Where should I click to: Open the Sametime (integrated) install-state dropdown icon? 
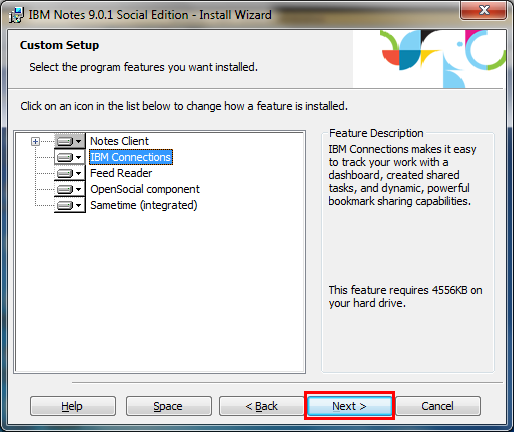pyautogui.click(x=70, y=205)
